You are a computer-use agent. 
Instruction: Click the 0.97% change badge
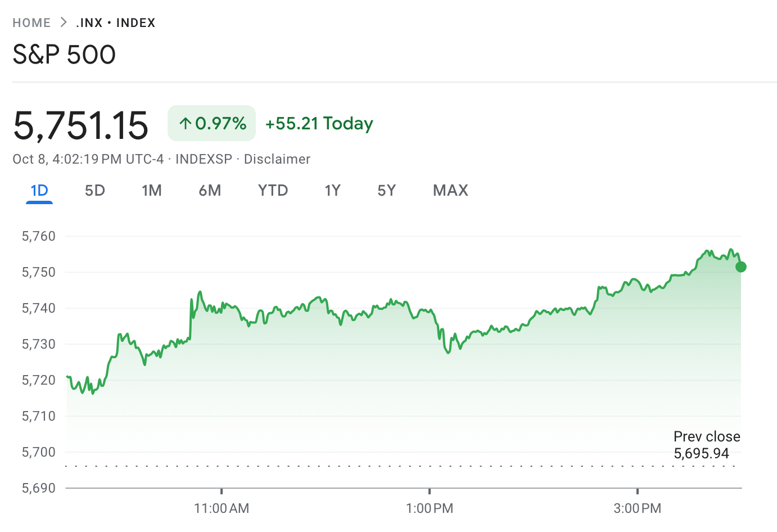(212, 123)
